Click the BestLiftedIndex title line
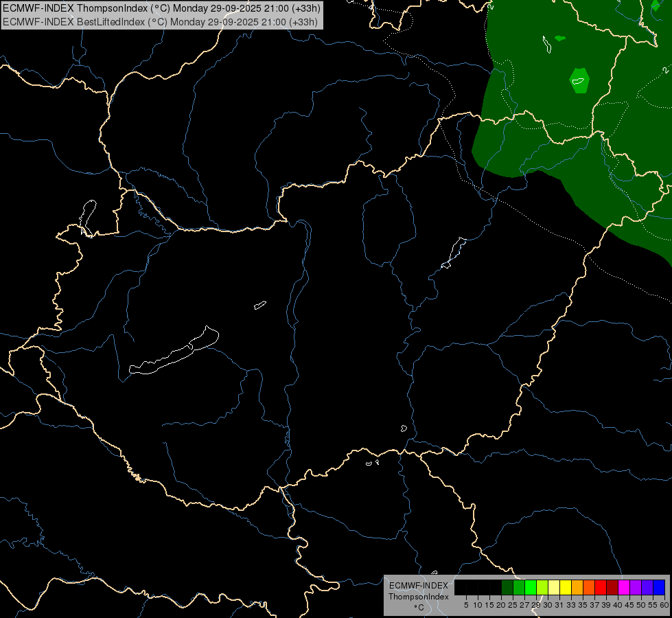 tap(161, 22)
